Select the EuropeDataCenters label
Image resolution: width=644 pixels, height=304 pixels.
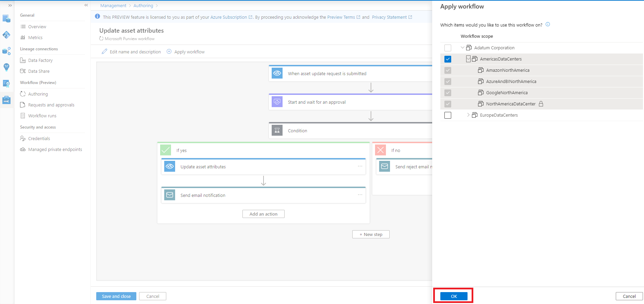click(499, 115)
